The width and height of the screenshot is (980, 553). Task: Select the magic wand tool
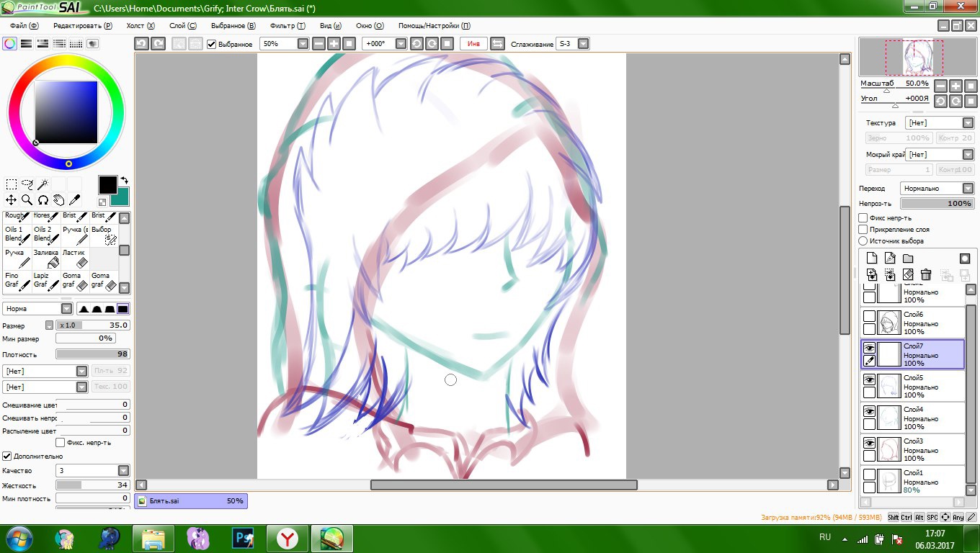click(x=43, y=184)
